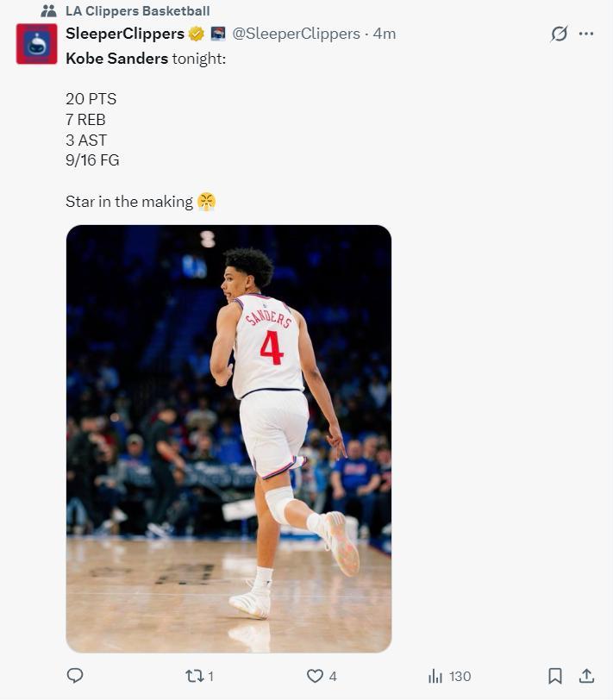Like the post with the heart icon
613x700 pixels.
coord(316,676)
